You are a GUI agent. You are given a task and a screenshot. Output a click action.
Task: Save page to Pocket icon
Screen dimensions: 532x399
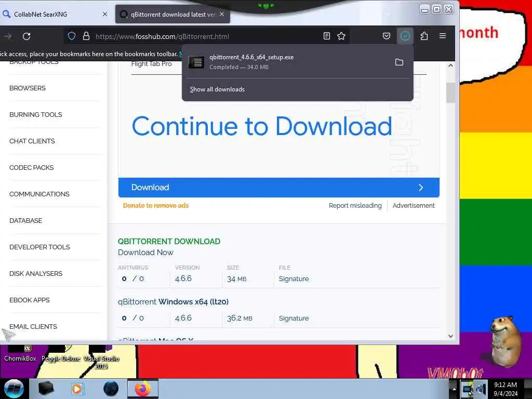point(386,36)
